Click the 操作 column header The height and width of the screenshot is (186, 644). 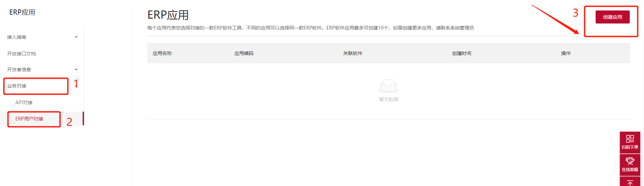pos(566,53)
